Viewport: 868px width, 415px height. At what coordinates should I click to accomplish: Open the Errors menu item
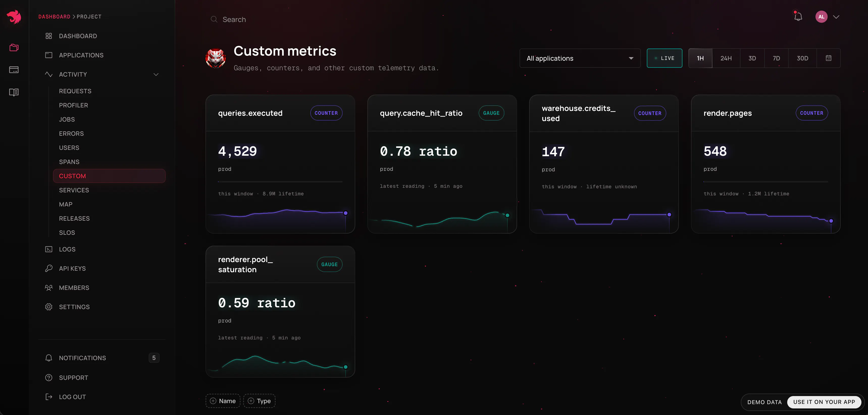tap(71, 134)
